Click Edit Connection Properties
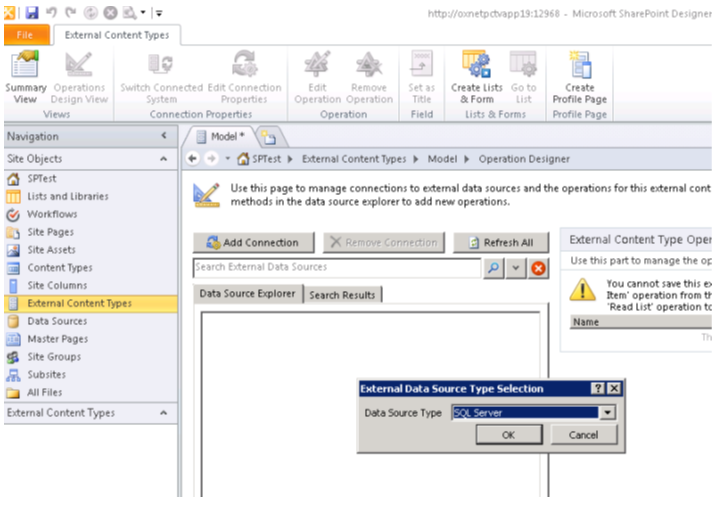723x507 pixels. pyautogui.click(x=244, y=77)
